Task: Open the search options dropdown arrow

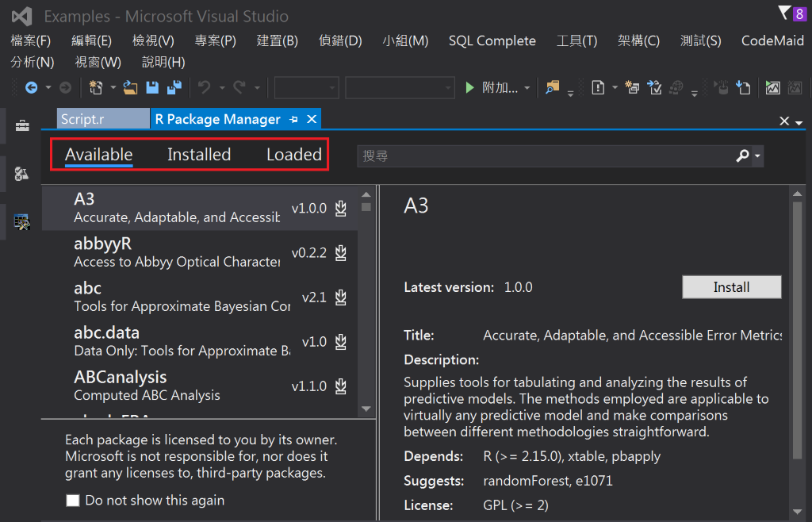Action: (x=758, y=155)
